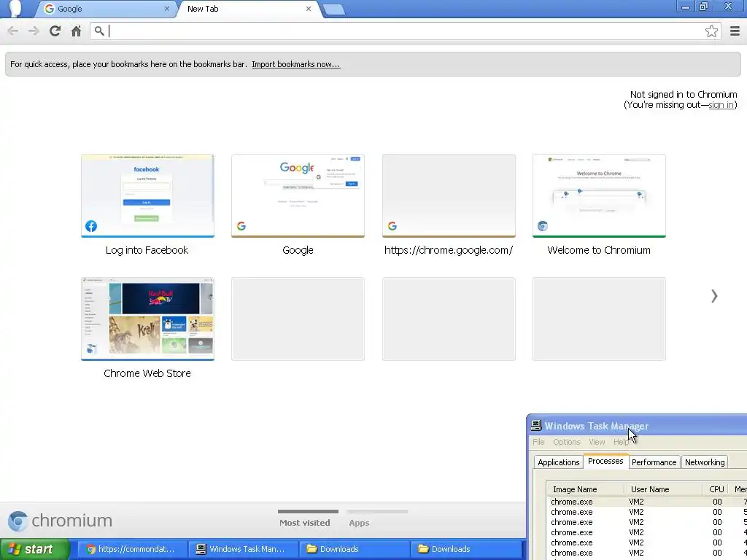This screenshot has height=560, width=747.
Task: Switch to Task Manager Applications tab
Action: (x=558, y=462)
